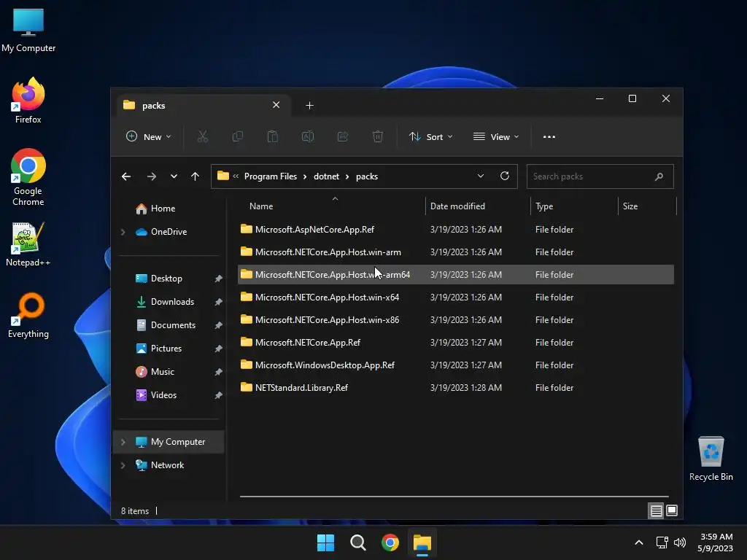Click the network icon in system tray
Screen dimensions: 747x560
click(x=662, y=542)
